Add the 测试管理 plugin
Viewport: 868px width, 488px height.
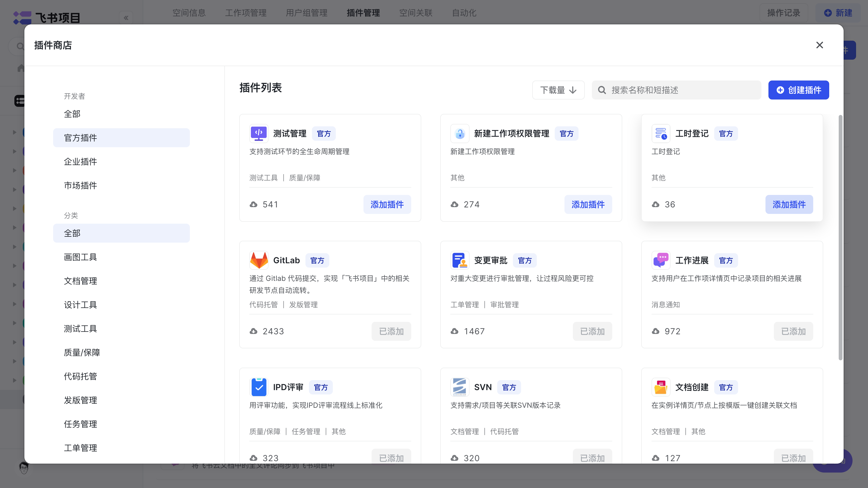(x=387, y=204)
